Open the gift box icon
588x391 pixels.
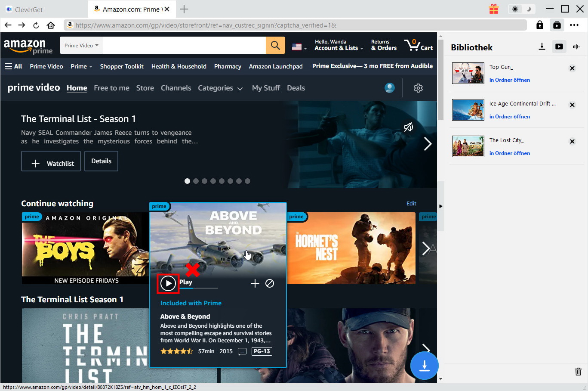coord(493,9)
